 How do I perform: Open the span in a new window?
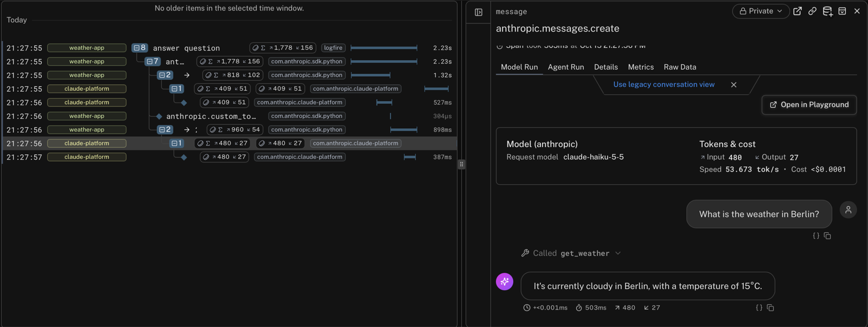coord(797,11)
